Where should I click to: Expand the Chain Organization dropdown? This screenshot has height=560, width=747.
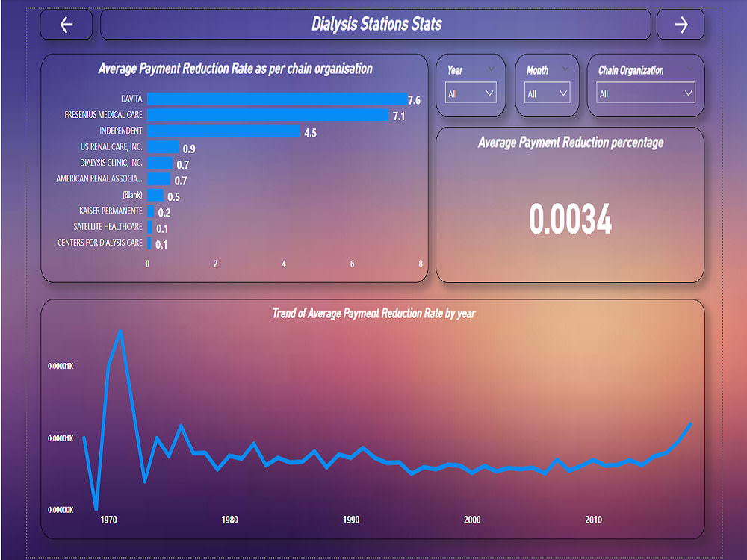tap(645, 93)
